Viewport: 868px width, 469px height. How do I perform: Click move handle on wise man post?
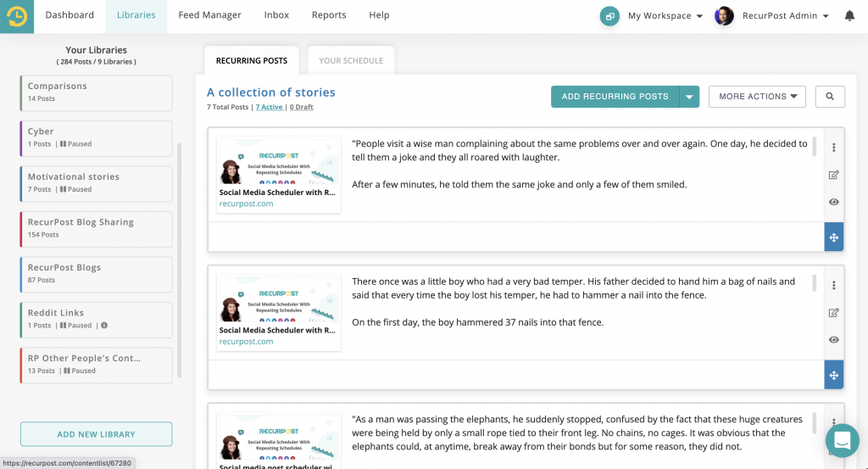coord(834,237)
